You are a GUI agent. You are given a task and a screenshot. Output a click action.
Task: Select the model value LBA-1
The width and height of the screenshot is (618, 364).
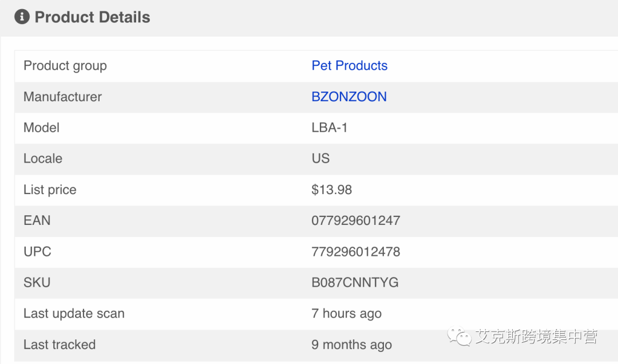pyautogui.click(x=329, y=128)
